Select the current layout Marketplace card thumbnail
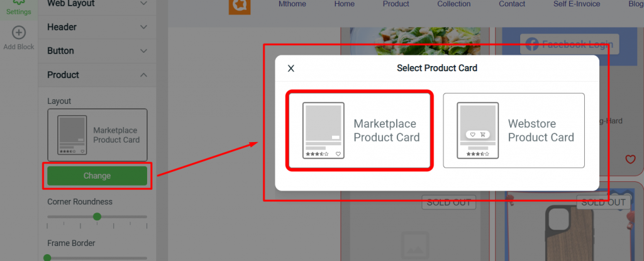The width and height of the screenshot is (644, 261). (97, 135)
